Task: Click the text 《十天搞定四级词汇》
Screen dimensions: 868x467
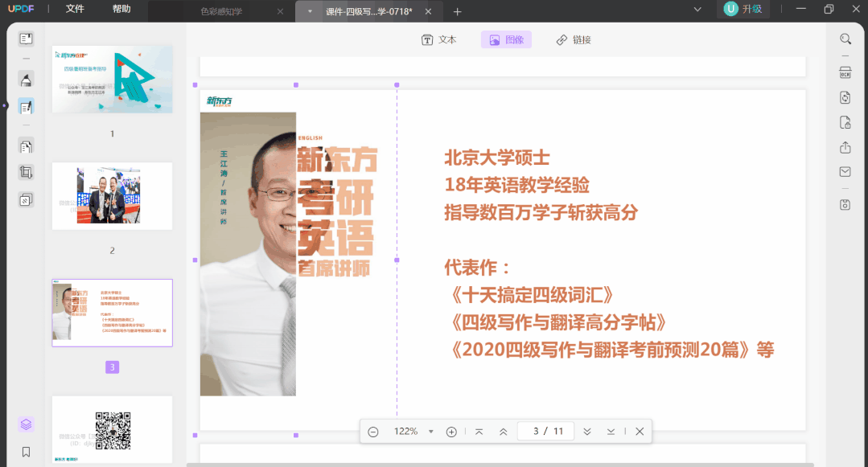Action: click(x=533, y=295)
